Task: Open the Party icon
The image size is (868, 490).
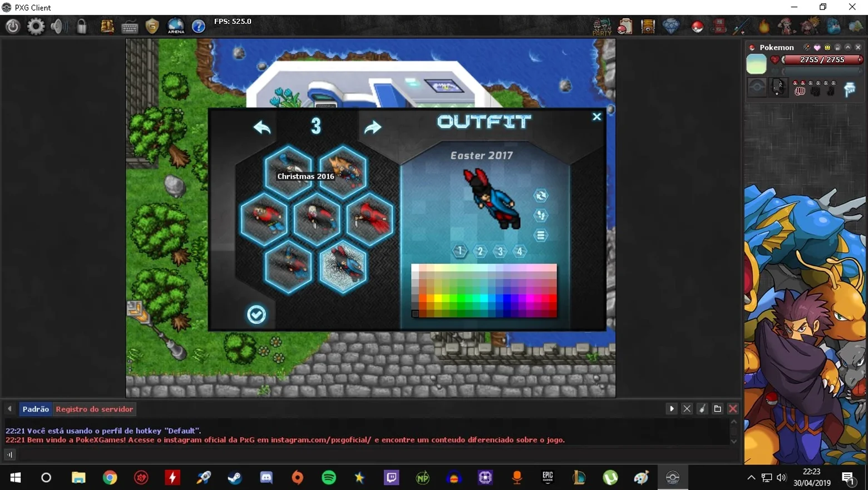Action: coord(601,27)
